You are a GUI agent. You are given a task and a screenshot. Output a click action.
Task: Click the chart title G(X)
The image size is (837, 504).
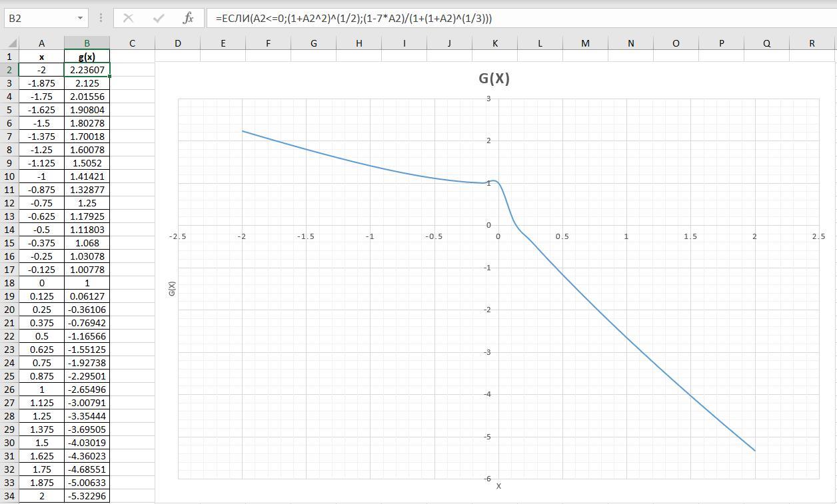(494, 79)
